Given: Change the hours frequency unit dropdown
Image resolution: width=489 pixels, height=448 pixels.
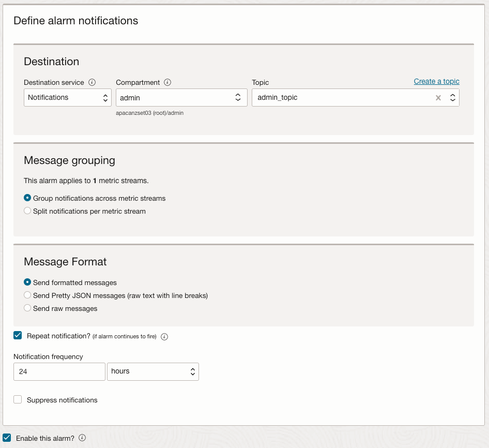Looking at the screenshot, I should (152, 371).
